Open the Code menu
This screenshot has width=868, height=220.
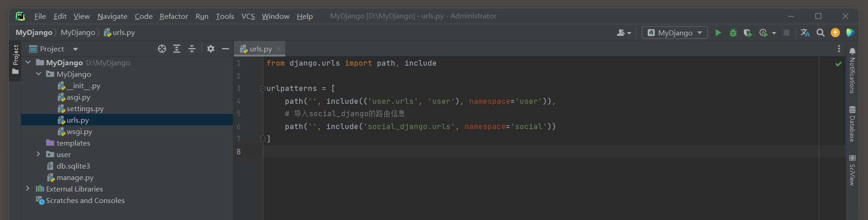click(x=144, y=17)
